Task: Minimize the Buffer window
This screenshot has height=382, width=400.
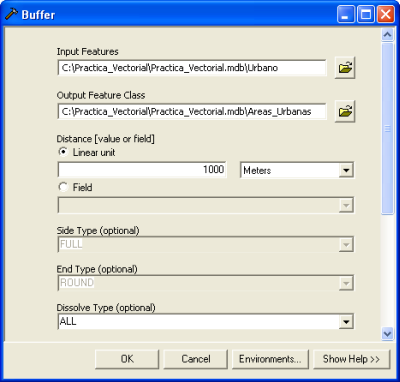Action: pos(346,15)
